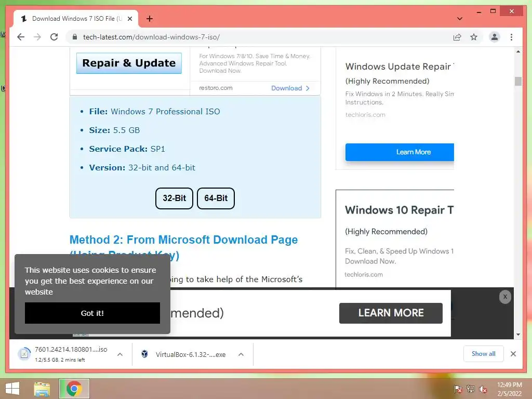This screenshot has height=399, width=532.
Task: Accept cookies with Got it!
Action: coord(92,313)
